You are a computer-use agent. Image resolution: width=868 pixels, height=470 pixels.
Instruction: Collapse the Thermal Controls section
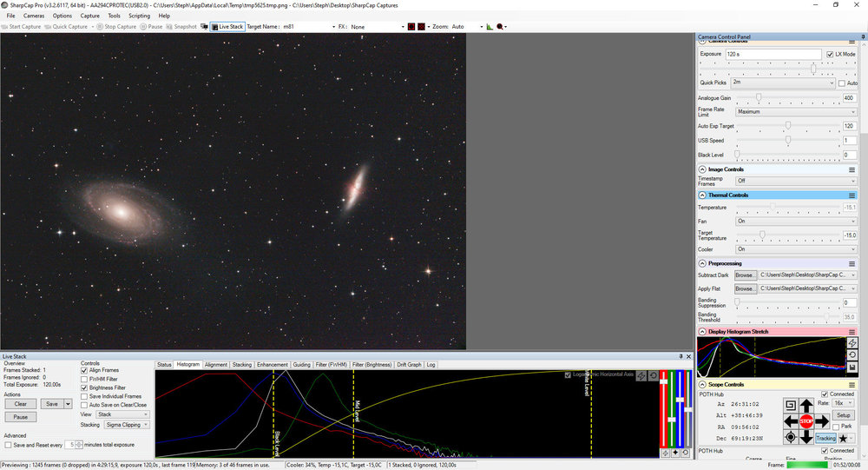(702, 195)
